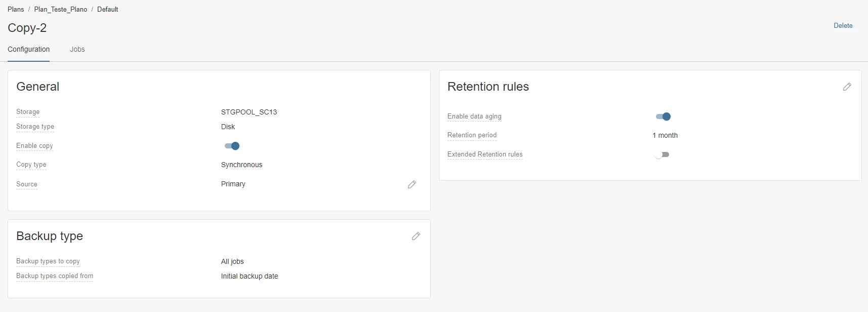Click the Delete link
This screenshot has width=868, height=312.
coord(843,25)
